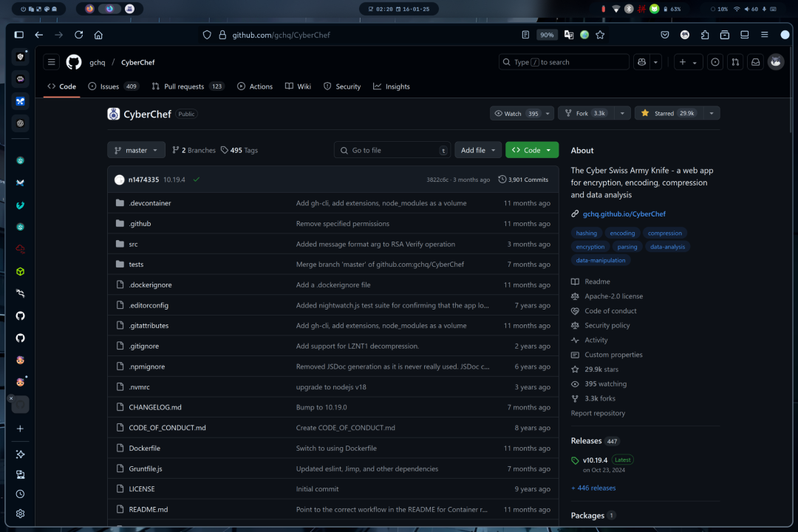Switch to the Issues tab
798x532 pixels.
pos(113,86)
